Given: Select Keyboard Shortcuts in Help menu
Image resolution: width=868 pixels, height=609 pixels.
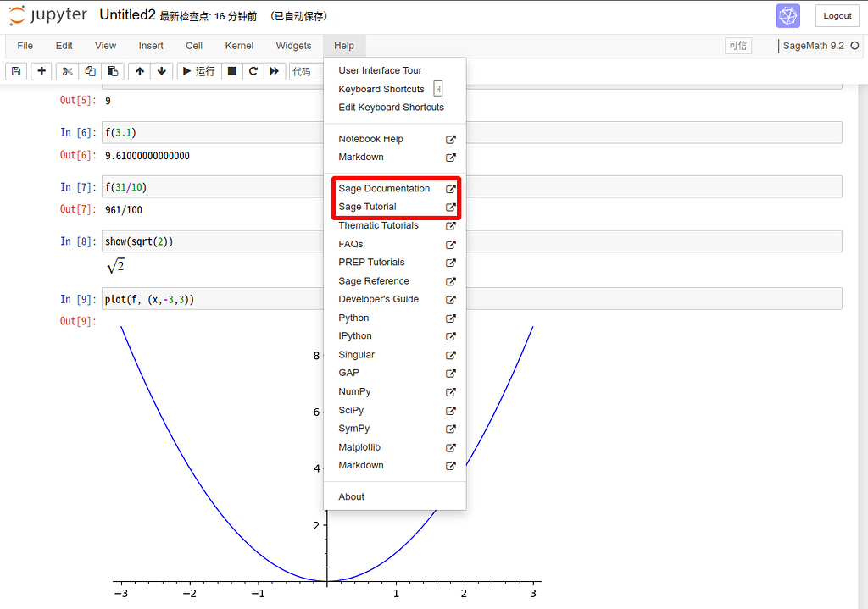Looking at the screenshot, I should coord(395,89).
